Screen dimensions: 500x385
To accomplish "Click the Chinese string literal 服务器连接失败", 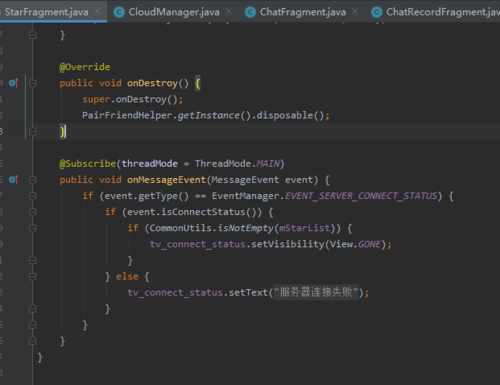I will pos(316,292).
